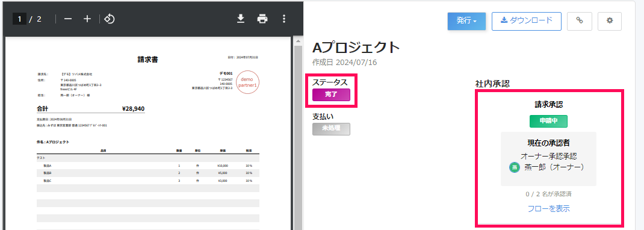This screenshot has width=644, height=230.
Task: Print the invoice PDF
Action: 262,19
